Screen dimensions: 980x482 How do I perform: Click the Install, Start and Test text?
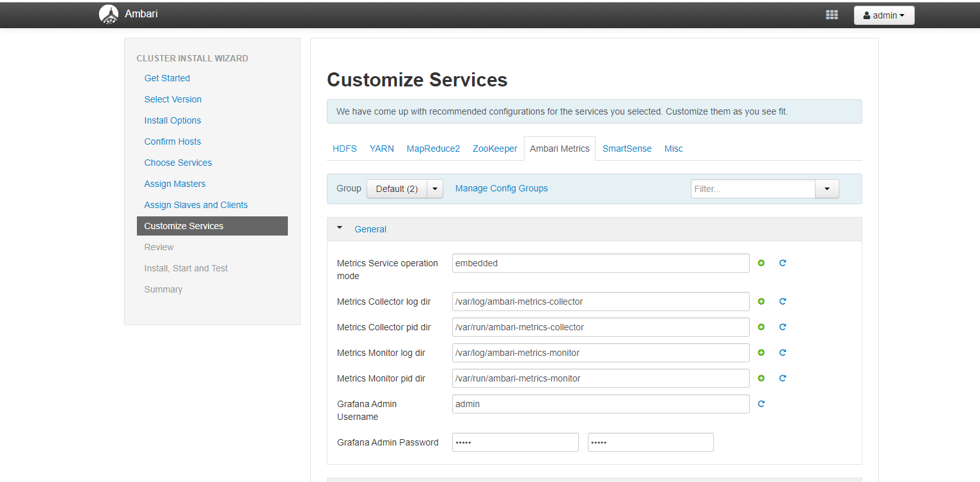pyautogui.click(x=186, y=268)
